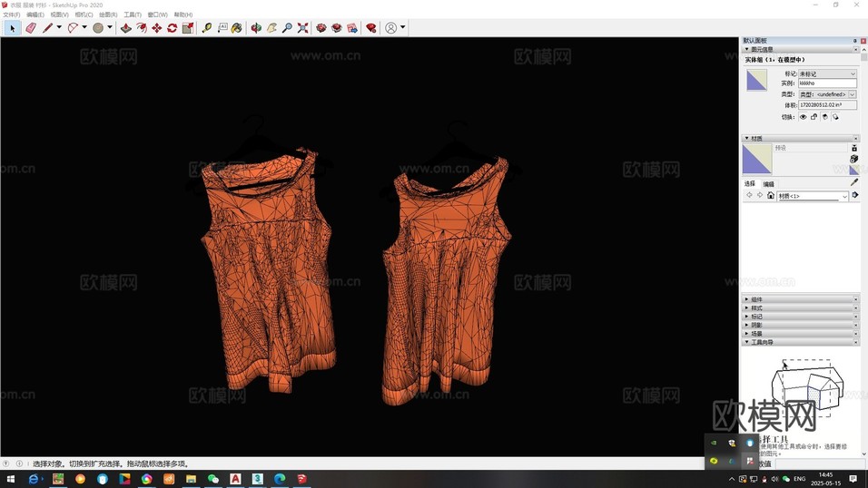
Task: Collapse the 图元信息 panel
Action: (x=746, y=49)
